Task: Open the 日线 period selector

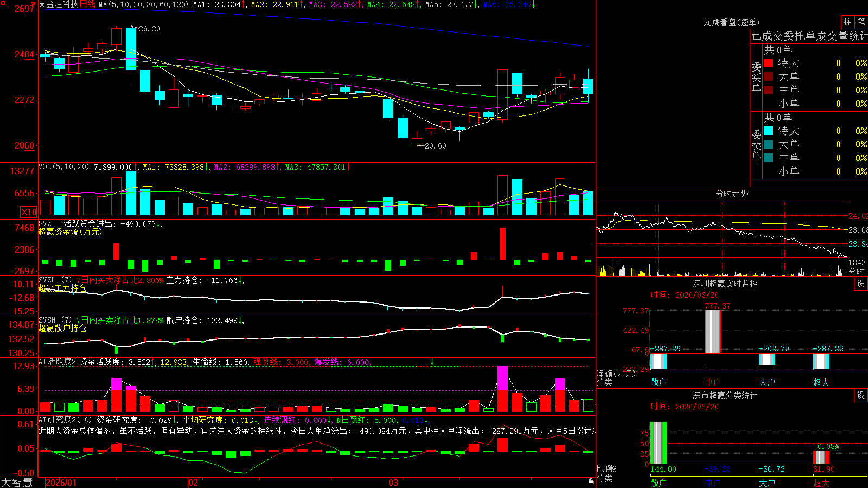Action: click(x=87, y=4)
